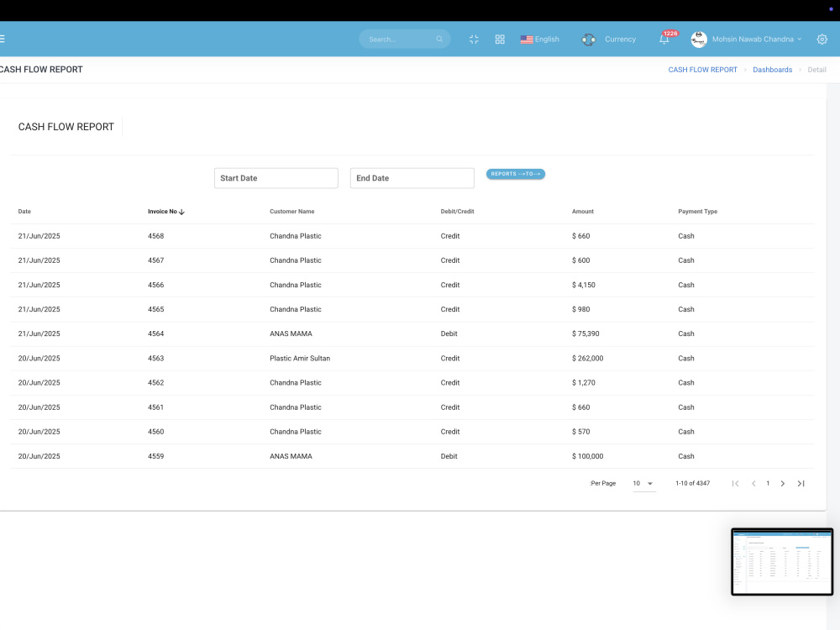Click current page number 1
Image resolution: width=840 pixels, height=630 pixels.
[x=768, y=483]
